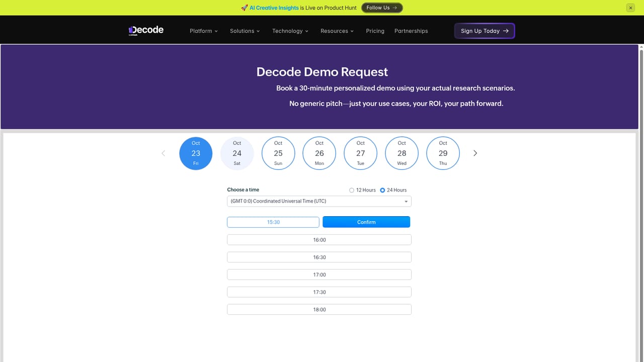Open the Pricing page
Image resolution: width=644 pixels, height=362 pixels.
(375, 31)
